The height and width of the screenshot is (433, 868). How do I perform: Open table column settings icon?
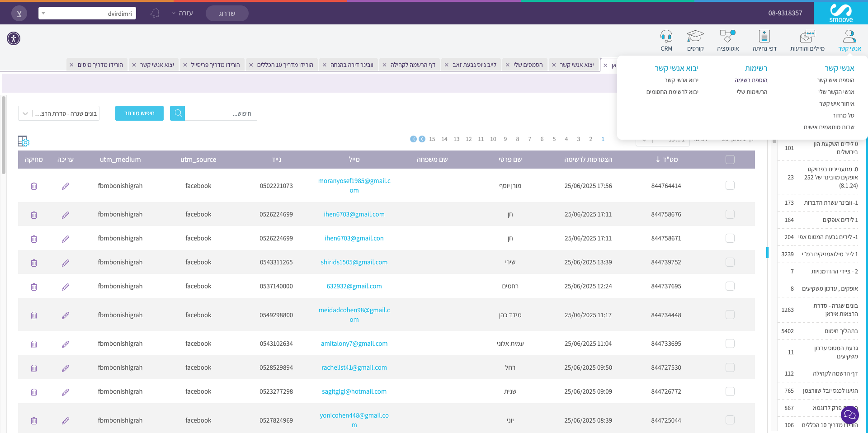tap(24, 141)
